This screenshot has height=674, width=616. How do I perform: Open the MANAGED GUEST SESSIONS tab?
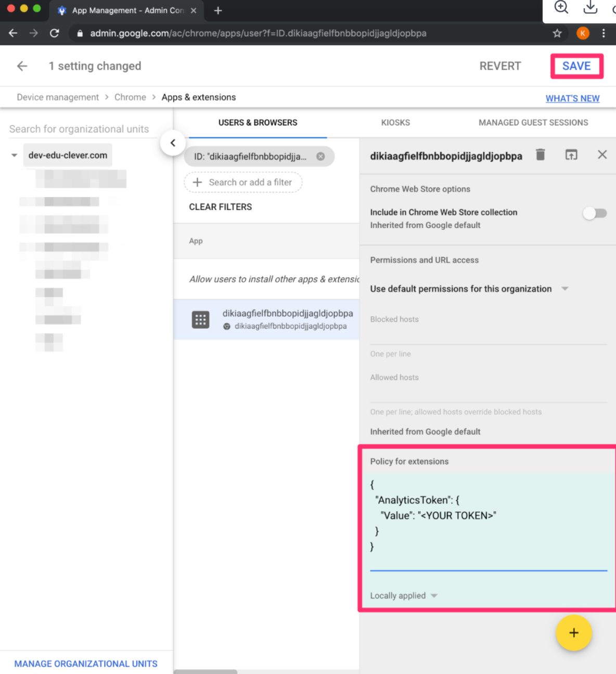point(533,123)
